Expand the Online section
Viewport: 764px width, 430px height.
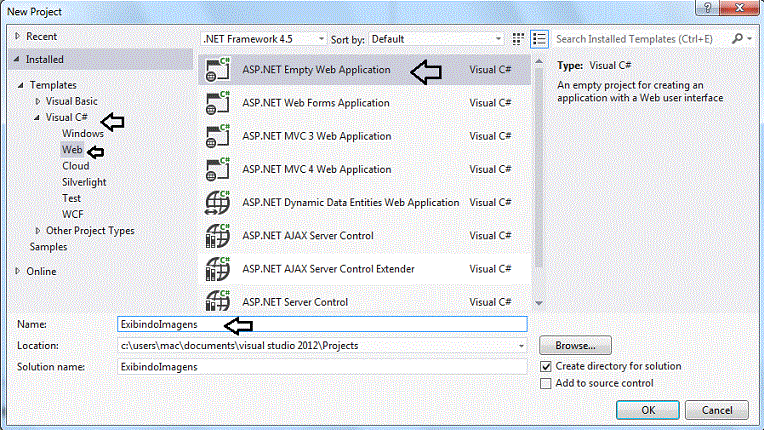18,271
